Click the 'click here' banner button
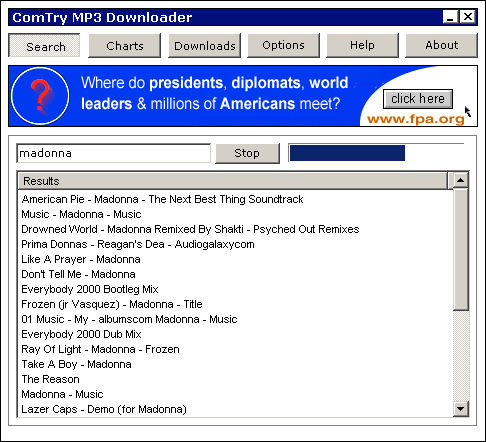486x442 pixels. pos(418,99)
